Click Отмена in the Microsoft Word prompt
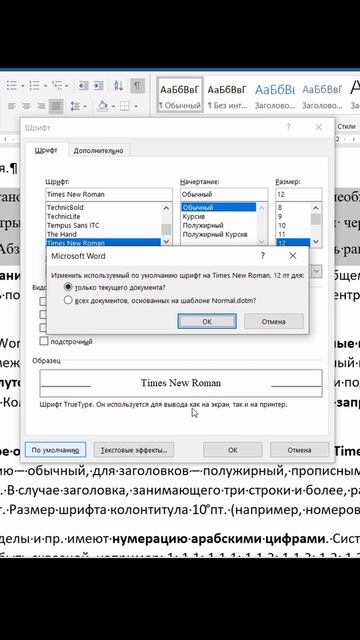Viewport: 360px width, 640px height. pyautogui.click(x=273, y=321)
